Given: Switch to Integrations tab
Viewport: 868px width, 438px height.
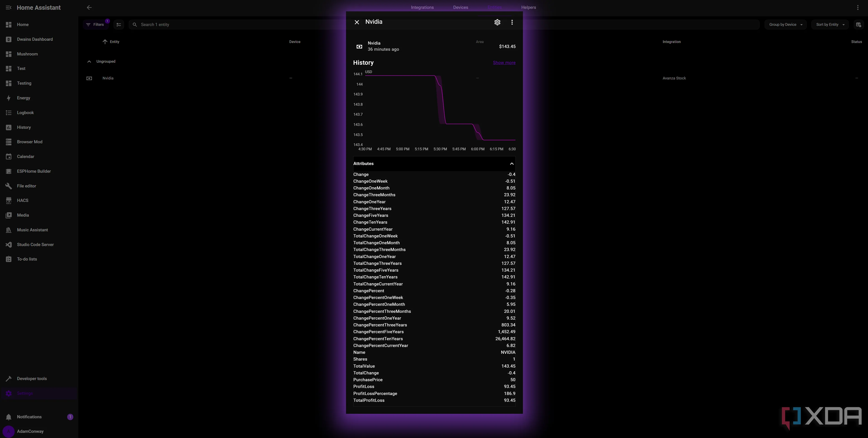Looking at the screenshot, I should tap(422, 7).
